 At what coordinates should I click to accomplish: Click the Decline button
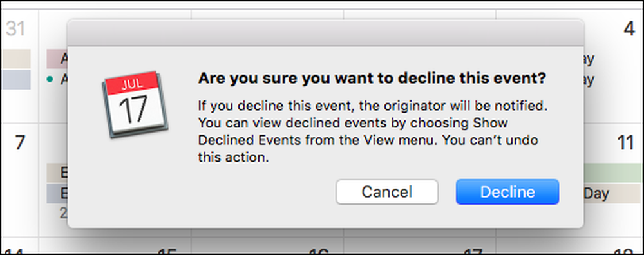tap(507, 192)
